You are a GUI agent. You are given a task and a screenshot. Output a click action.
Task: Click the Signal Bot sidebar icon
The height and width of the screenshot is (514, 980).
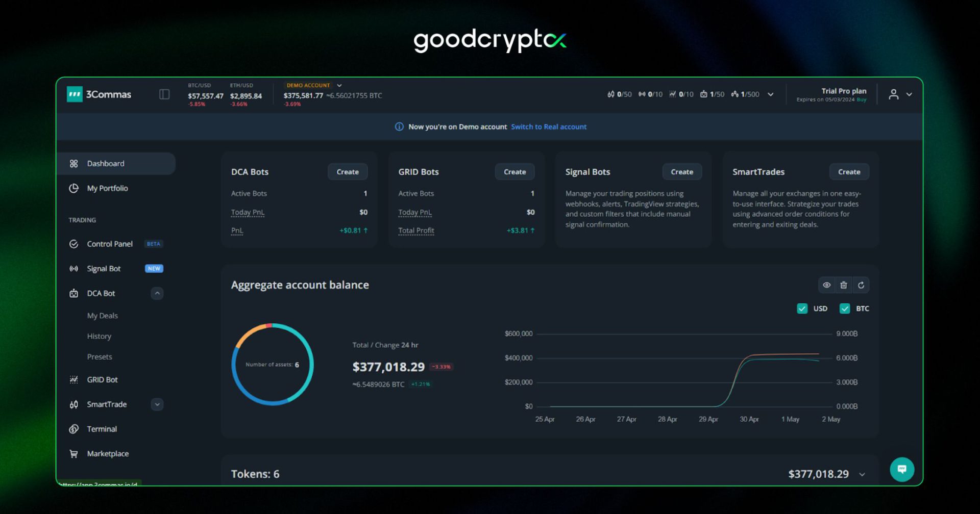74,269
